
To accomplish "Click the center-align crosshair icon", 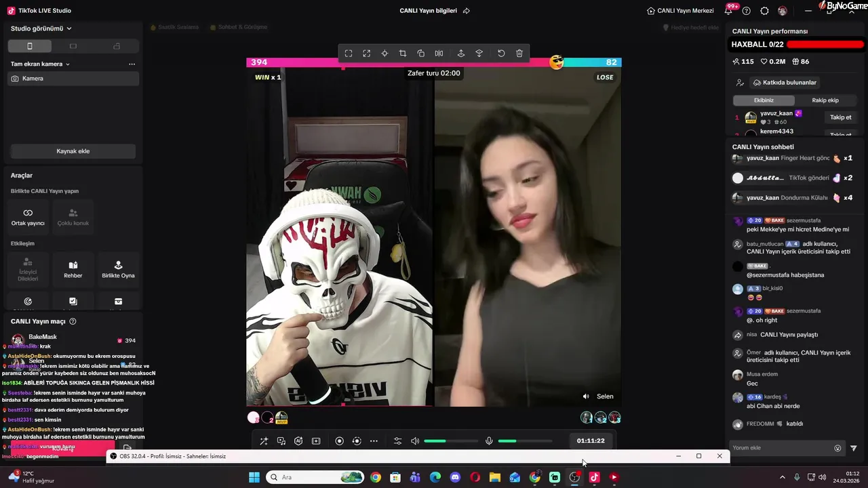I will tap(384, 54).
